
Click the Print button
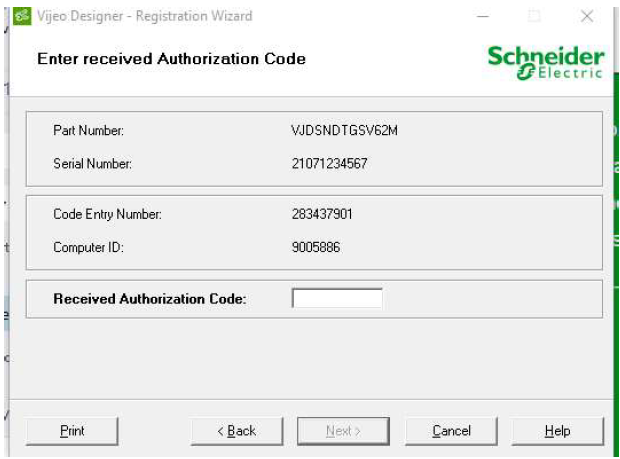pyautogui.click(x=72, y=431)
